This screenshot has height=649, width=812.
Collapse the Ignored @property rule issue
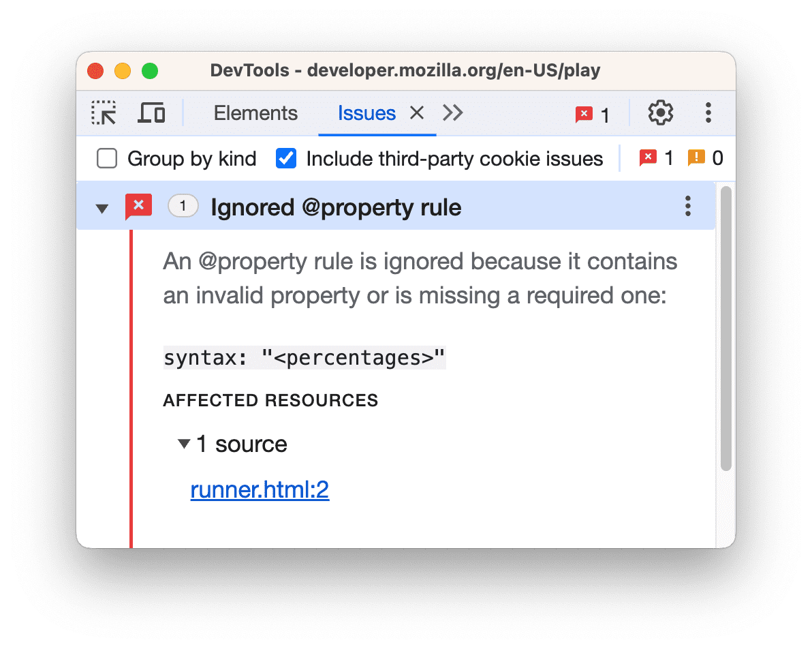101,207
